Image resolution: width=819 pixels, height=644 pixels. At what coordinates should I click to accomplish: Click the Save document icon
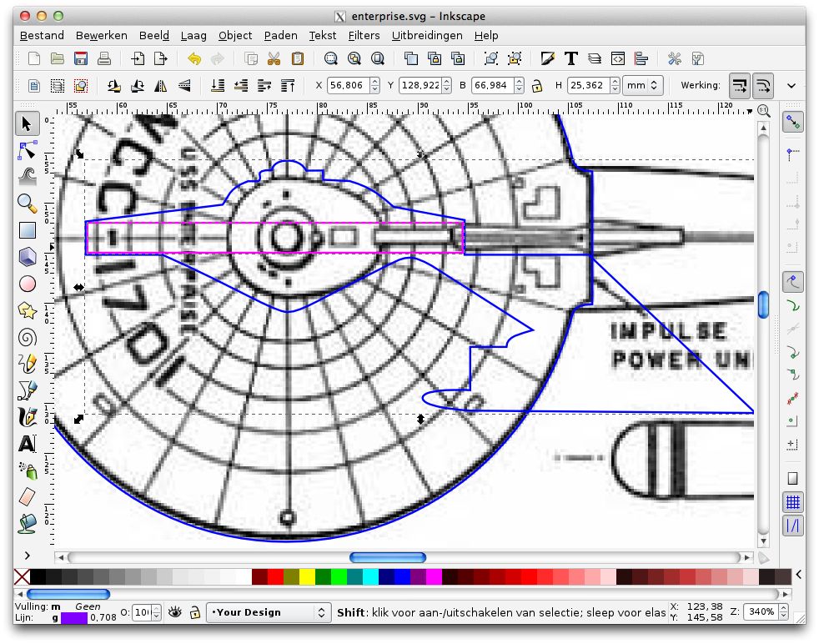pos(81,58)
